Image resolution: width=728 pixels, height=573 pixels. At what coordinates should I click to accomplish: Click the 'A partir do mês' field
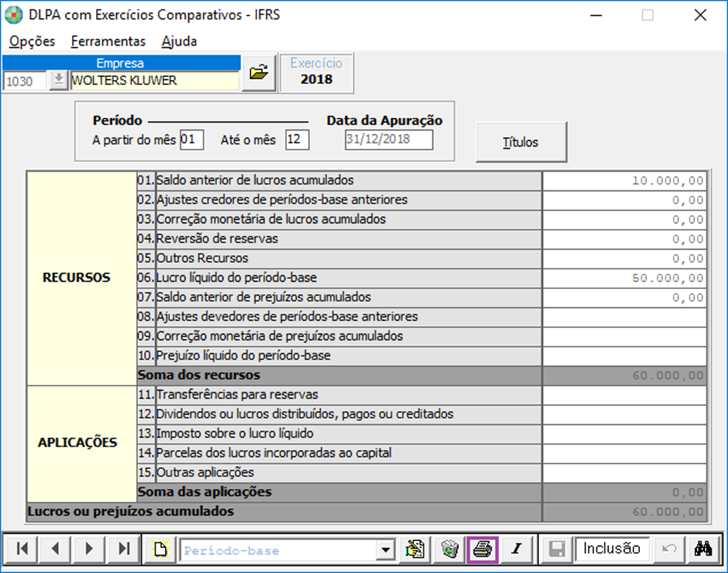coord(192,139)
